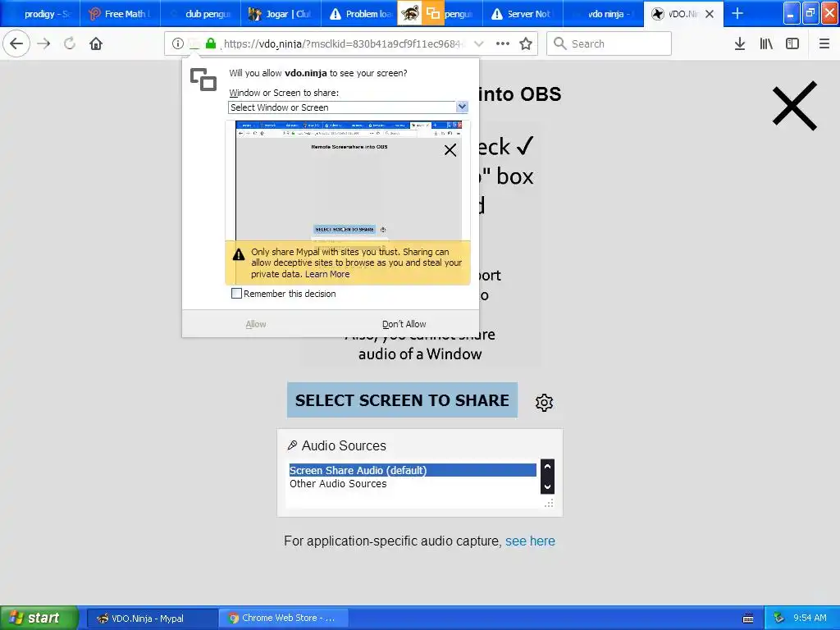Open the library bookshelf icon
Image resolution: width=840 pixels, height=630 pixels.
766,44
